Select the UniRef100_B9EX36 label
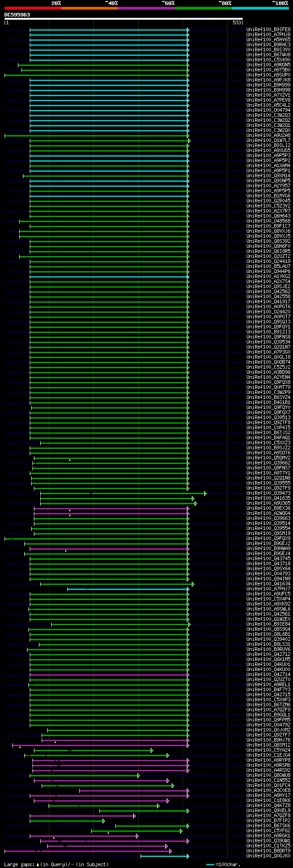The width and height of the screenshot is (293, 868). pyautogui.click(x=268, y=508)
